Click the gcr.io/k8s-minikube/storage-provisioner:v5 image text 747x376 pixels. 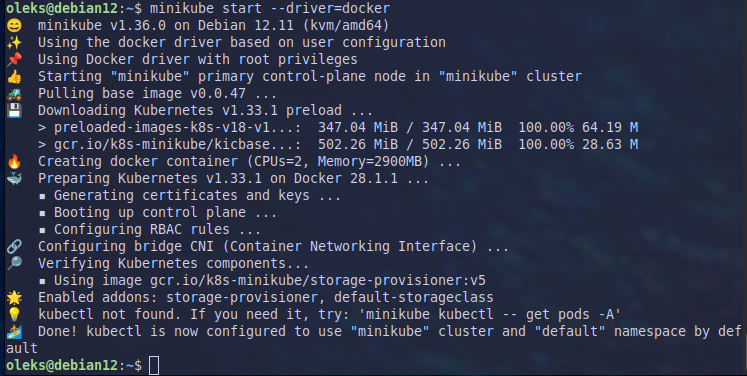pos(318,281)
